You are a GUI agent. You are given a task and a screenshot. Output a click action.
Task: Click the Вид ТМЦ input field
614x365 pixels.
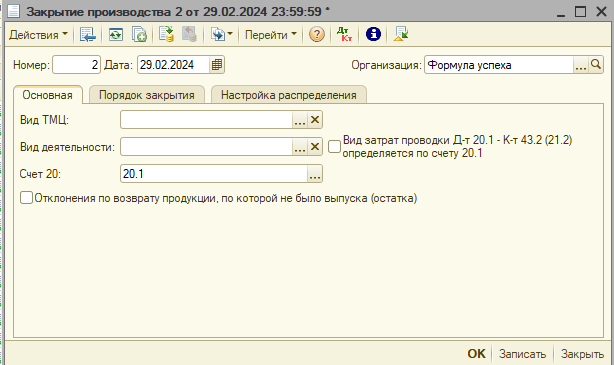point(206,119)
